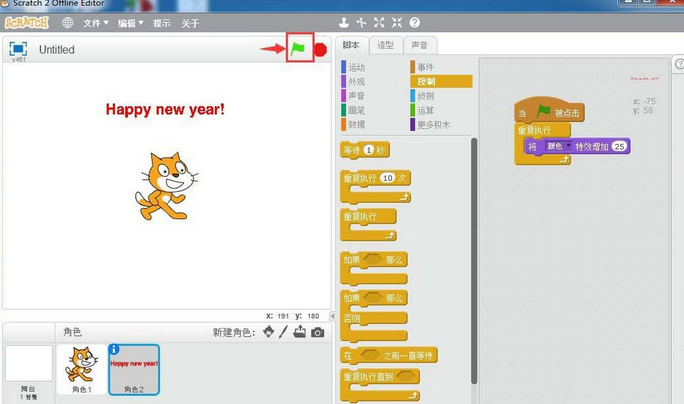Switch to the 造型 tab
Screen dimensions: 684x404
(385, 45)
